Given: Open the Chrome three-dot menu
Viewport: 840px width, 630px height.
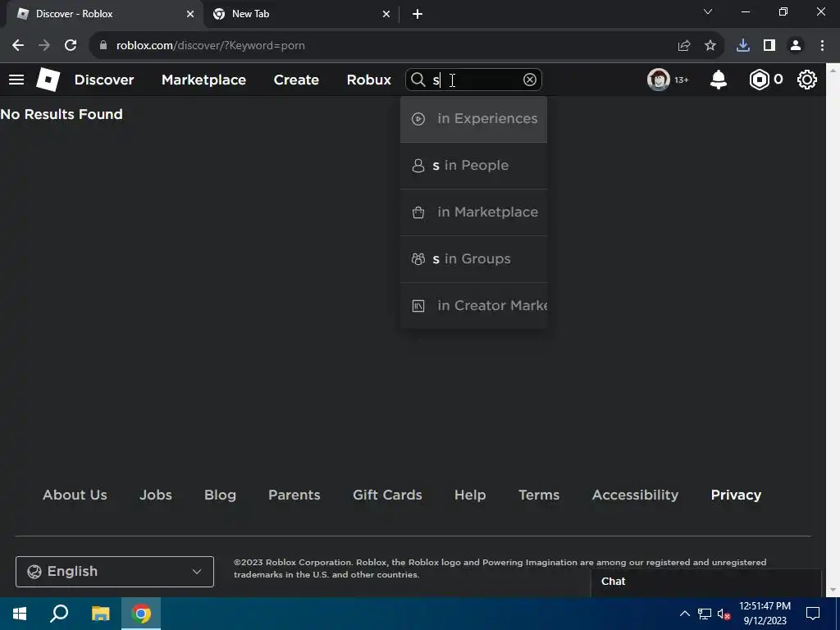Looking at the screenshot, I should [x=822, y=46].
